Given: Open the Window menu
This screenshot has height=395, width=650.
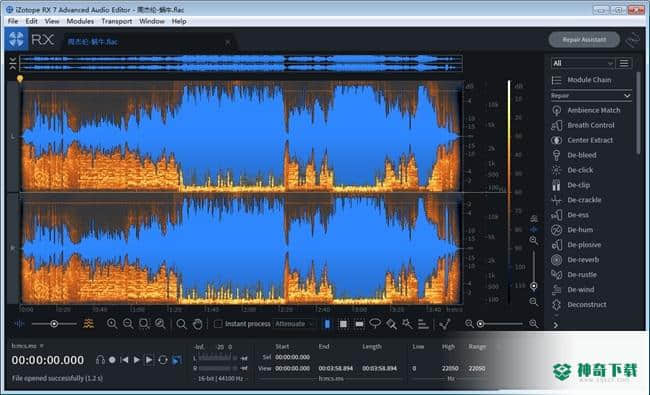Looking at the screenshot, I should pyautogui.click(x=152, y=21).
